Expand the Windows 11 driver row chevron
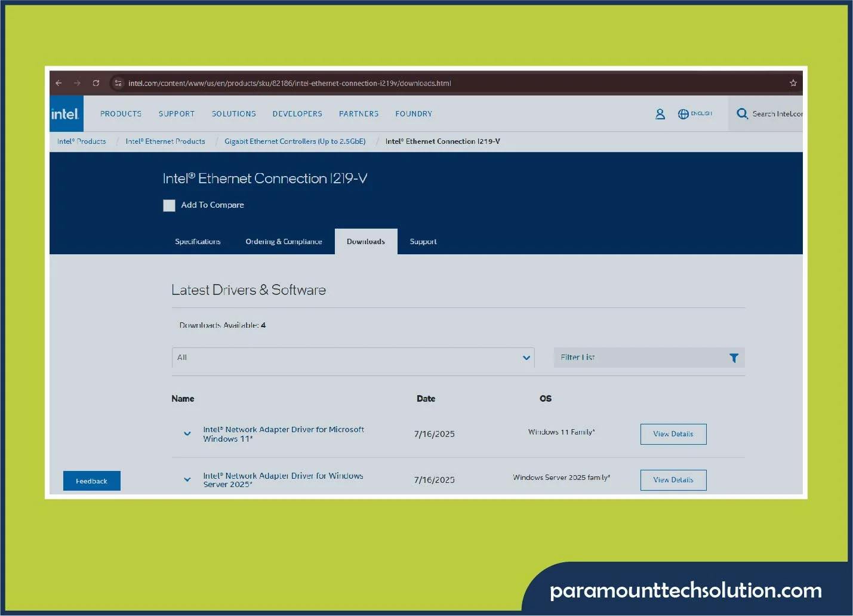Image resolution: width=853 pixels, height=616 pixels. coord(187,434)
